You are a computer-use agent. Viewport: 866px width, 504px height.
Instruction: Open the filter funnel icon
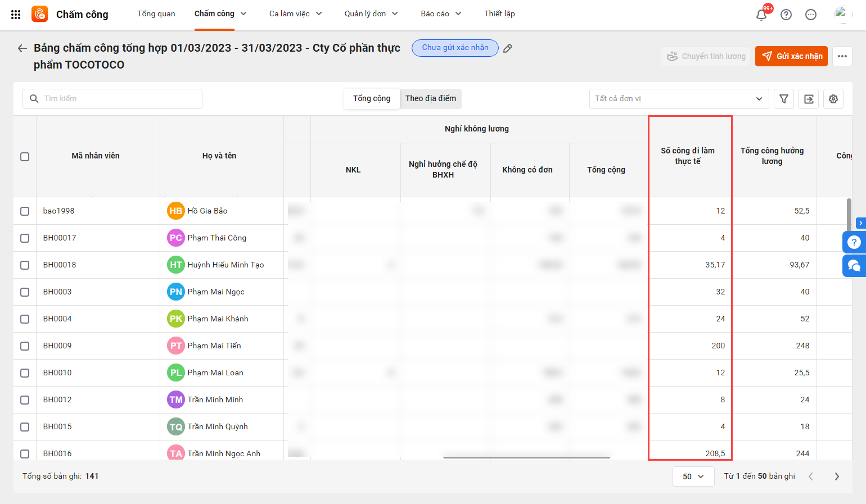point(784,99)
